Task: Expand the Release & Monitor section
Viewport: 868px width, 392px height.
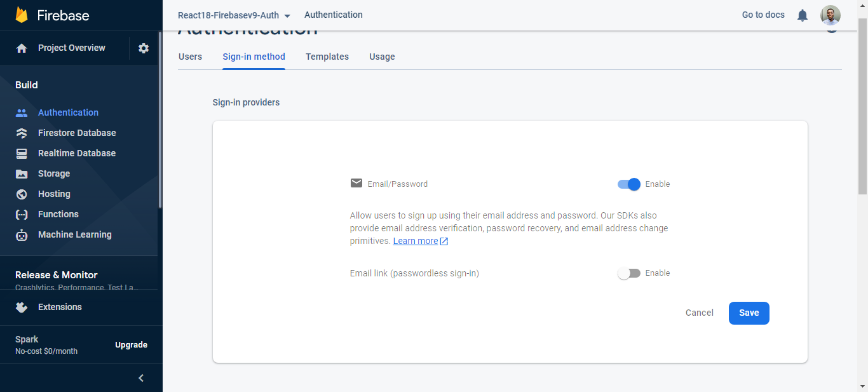Action: coord(57,275)
